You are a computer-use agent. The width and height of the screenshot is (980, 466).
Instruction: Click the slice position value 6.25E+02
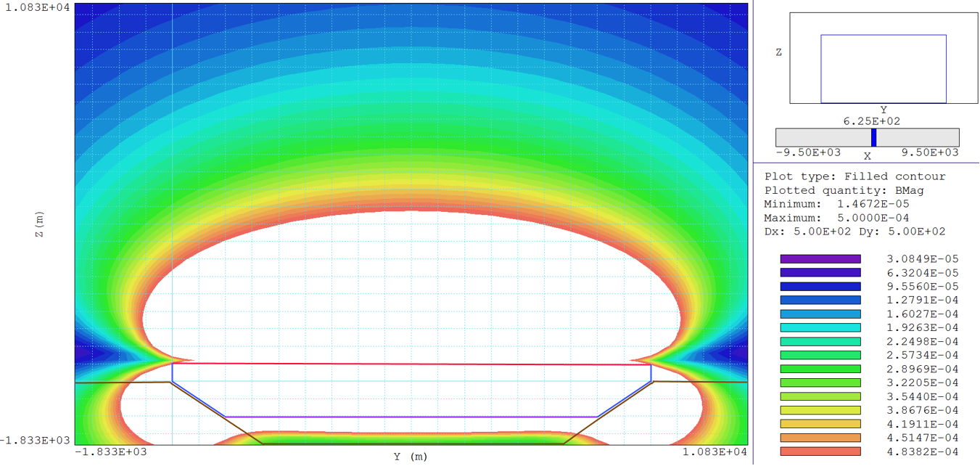(x=870, y=121)
